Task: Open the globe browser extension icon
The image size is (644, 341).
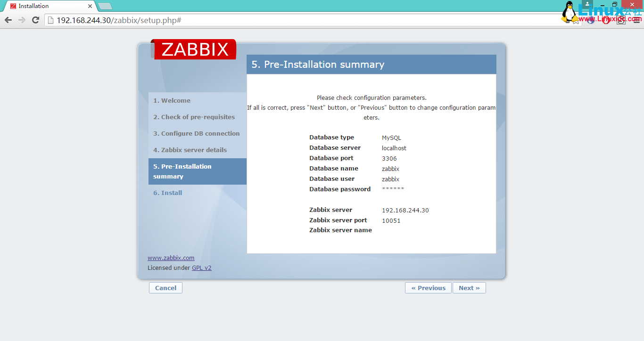Action: [591, 20]
